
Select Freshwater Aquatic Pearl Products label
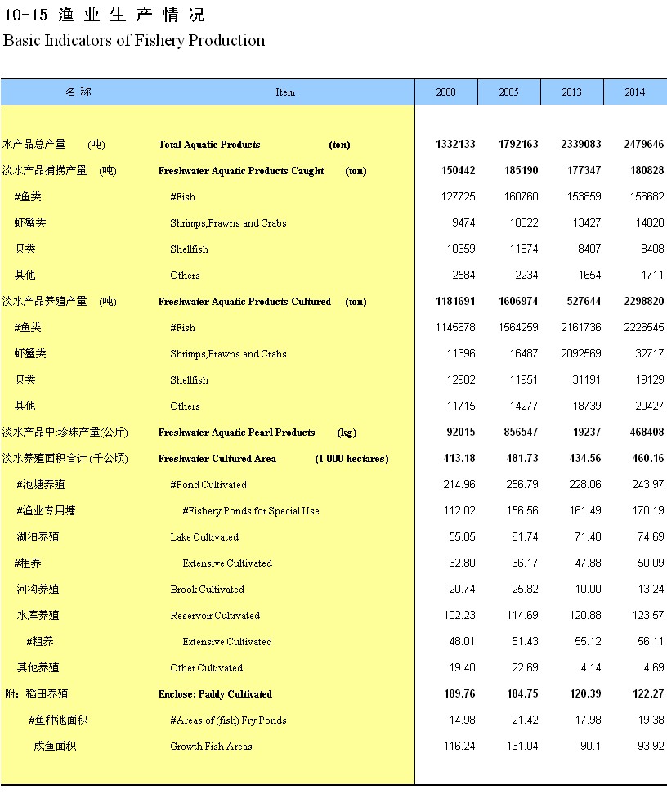pos(236,433)
